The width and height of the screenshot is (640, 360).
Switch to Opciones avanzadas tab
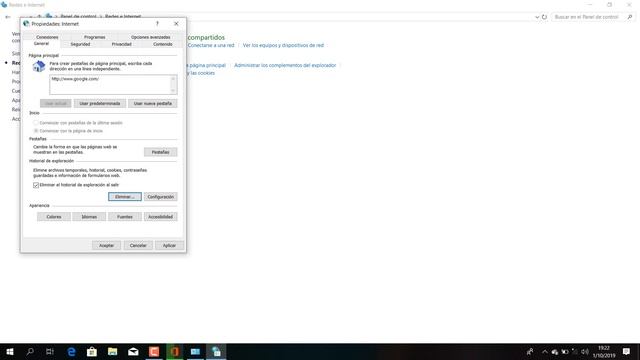point(151,37)
